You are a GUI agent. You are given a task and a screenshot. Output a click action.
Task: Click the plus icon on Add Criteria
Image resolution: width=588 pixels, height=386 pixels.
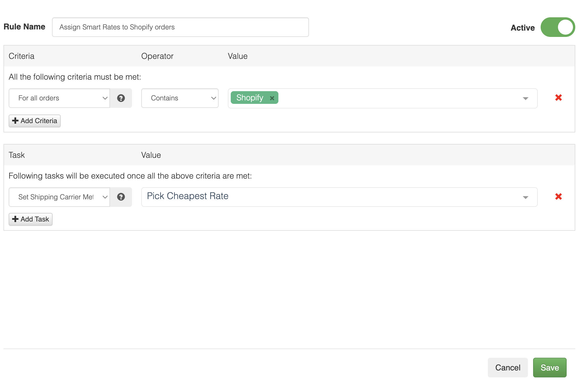(15, 121)
